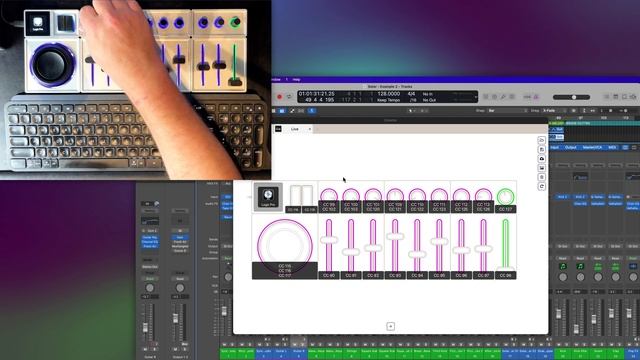Click the Pointer tool in Logic tracks toolbar

(411, 111)
